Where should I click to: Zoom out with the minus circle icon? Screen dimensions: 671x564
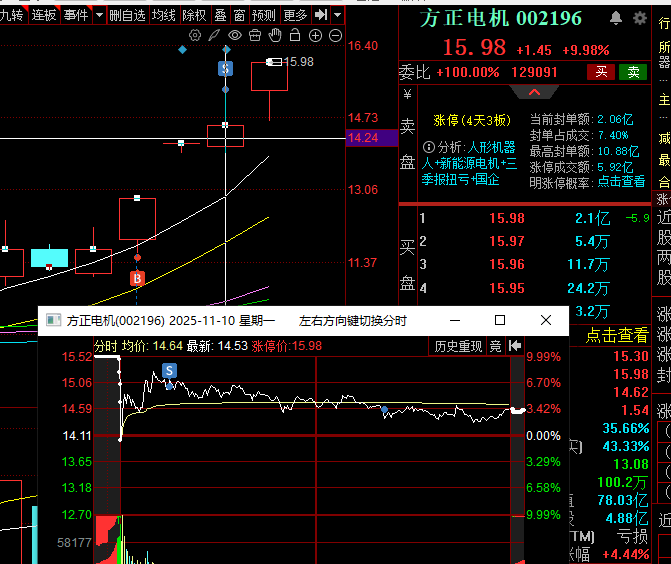(336, 36)
